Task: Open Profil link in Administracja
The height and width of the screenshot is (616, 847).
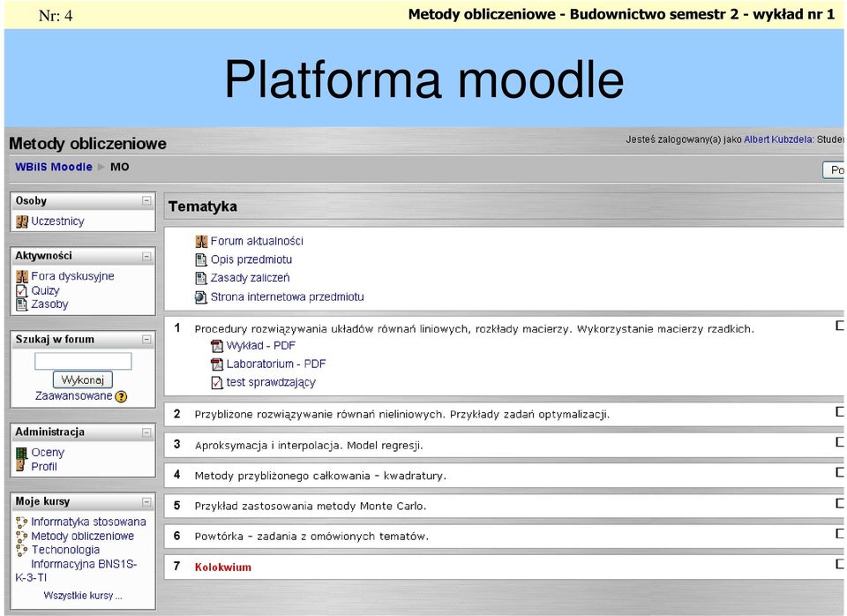Action: tap(44, 466)
